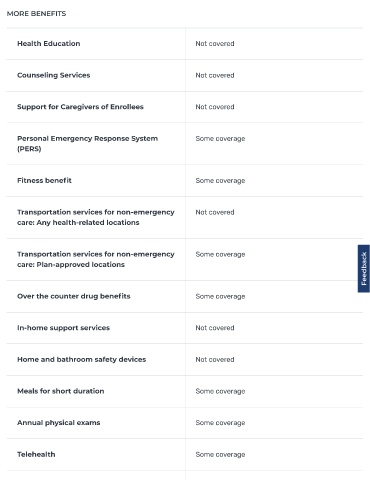The height and width of the screenshot is (480, 370).
Task: Click Some coverage beside Fitness benefit
Action: pyautogui.click(x=220, y=181)
